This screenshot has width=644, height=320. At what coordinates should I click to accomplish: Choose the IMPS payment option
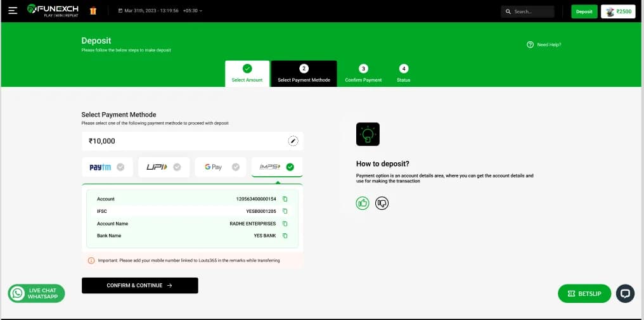277,167
